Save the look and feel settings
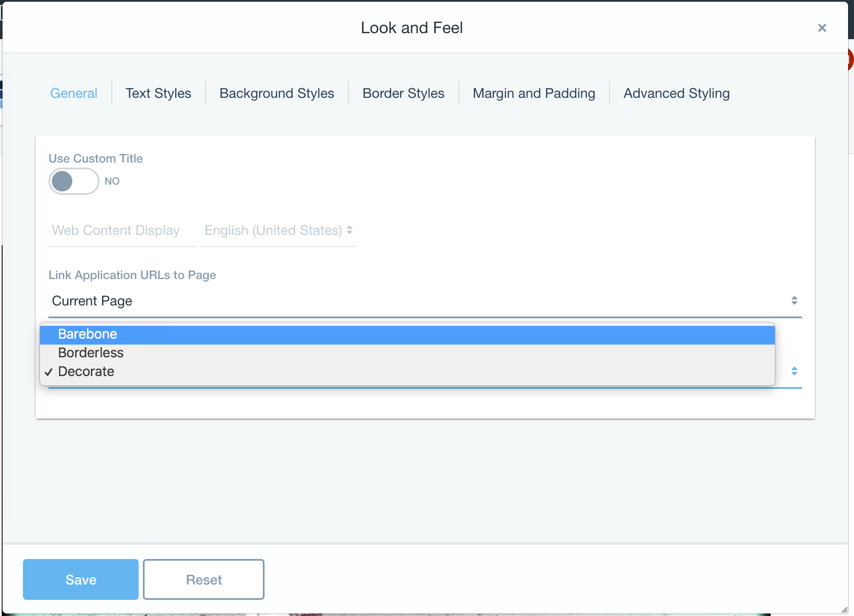 click(81, 579)
